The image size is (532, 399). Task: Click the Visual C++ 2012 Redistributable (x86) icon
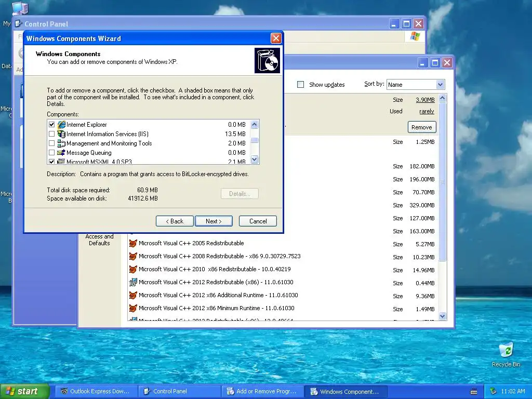(133, 282)
